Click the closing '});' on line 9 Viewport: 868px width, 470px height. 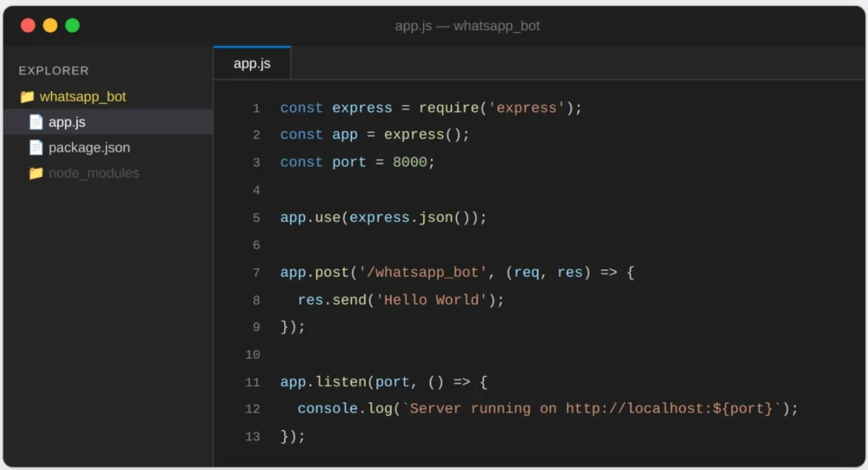tap(292, 328)
